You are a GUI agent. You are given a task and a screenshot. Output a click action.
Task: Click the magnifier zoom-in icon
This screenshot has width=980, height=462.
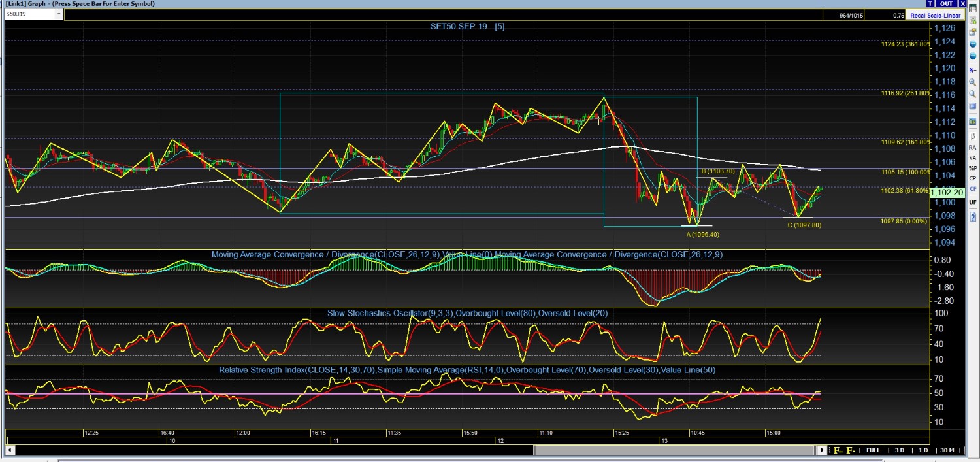coord(973,82)
